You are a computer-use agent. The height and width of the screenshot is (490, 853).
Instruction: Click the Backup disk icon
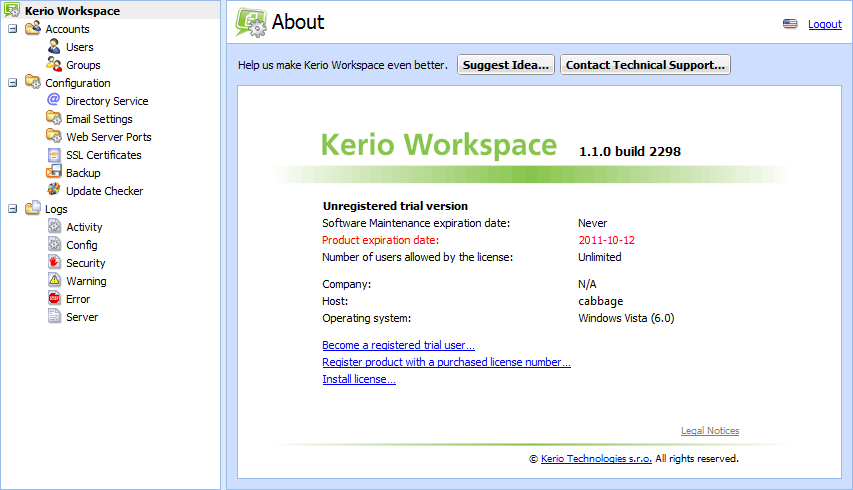54,172
